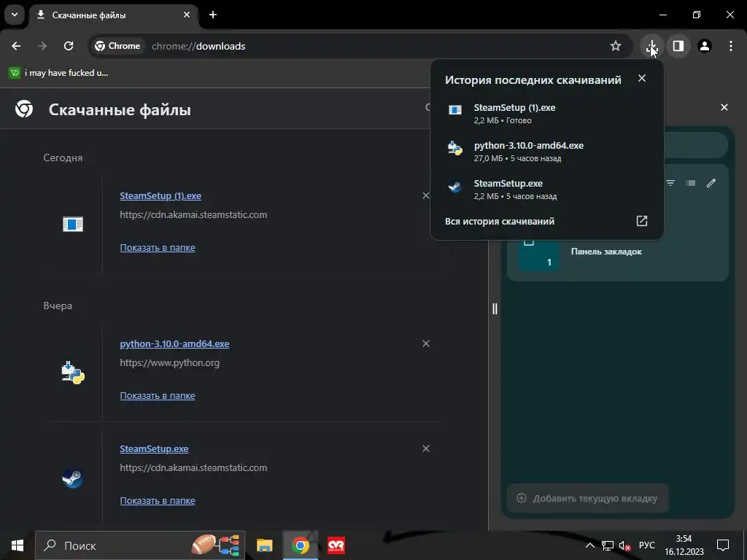Remove python-3.10.0-amd64.exe from the list
This screenshot has height=560, width=747.
[426, 344]
